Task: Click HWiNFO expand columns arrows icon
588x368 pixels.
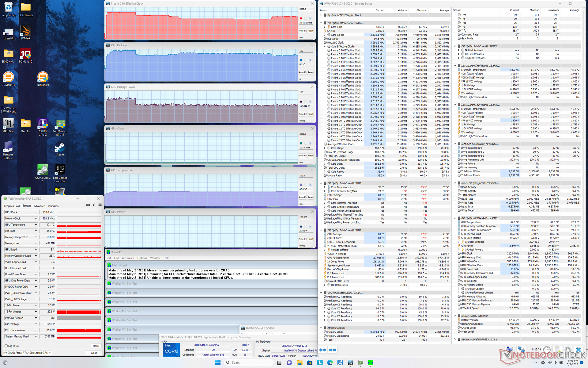Action: [323, 350]
